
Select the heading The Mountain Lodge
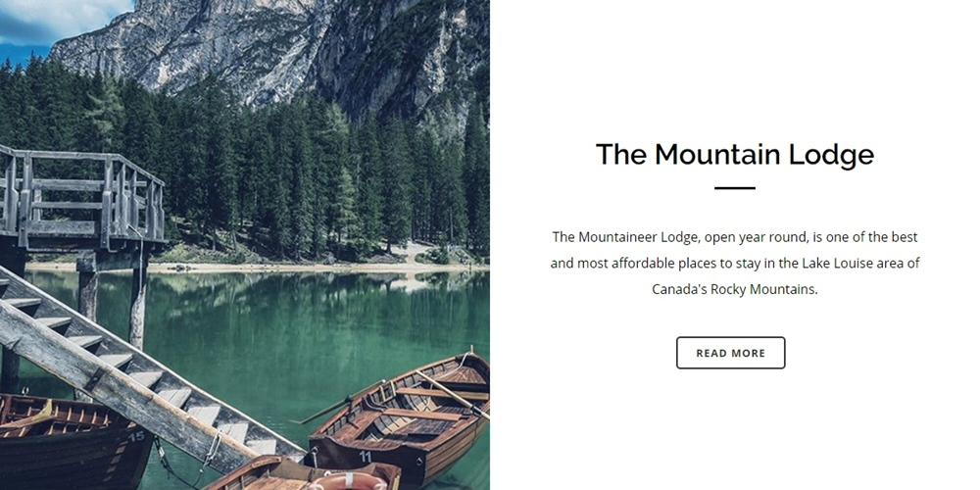pyautogui.click(x=734, y=155)
